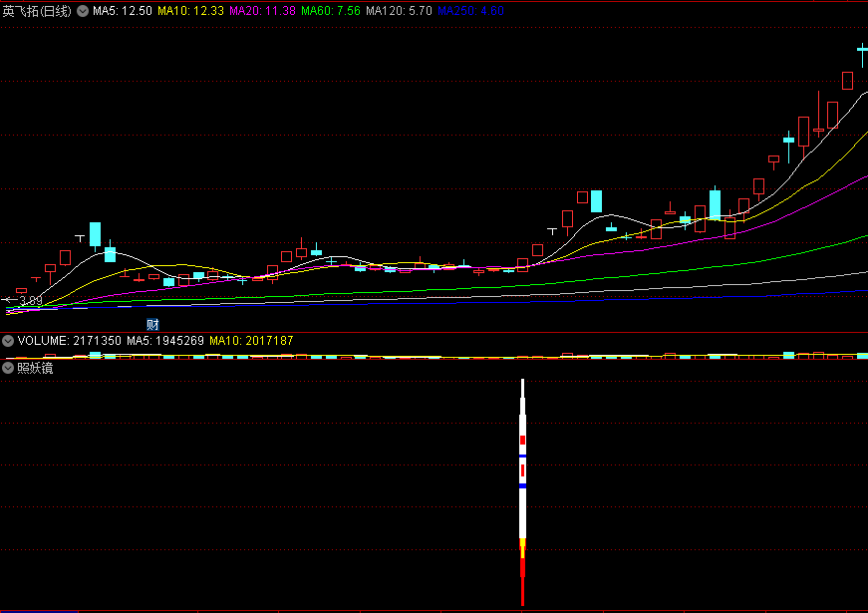The image size is (868, 613).
Task: Click the 3.89 lowest price label
Action: click(31, 301)
